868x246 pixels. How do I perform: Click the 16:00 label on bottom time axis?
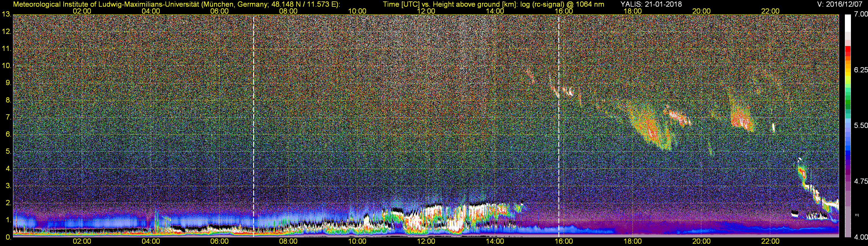564,241
